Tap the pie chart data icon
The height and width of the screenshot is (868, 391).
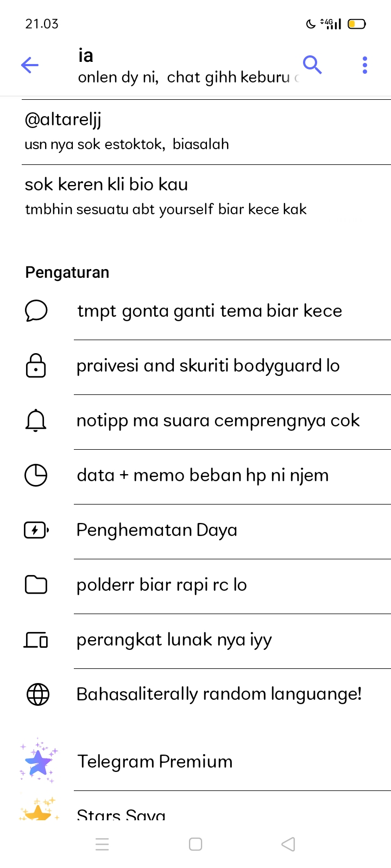click(36, 476)
